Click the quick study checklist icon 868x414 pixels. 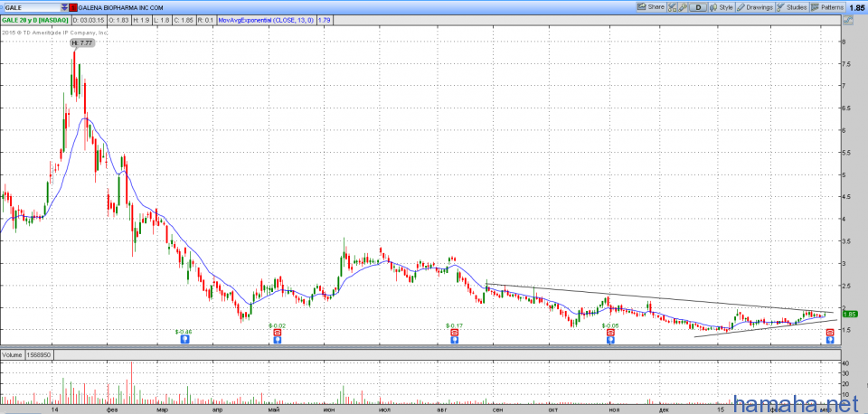click(x=672, y=7)
